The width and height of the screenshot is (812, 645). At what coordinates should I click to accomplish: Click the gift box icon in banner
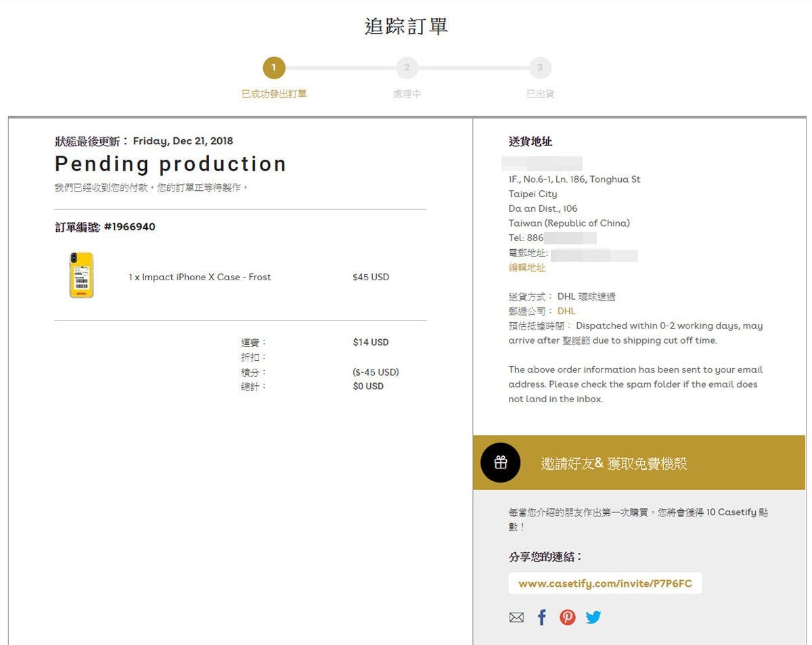click(500, 463)
